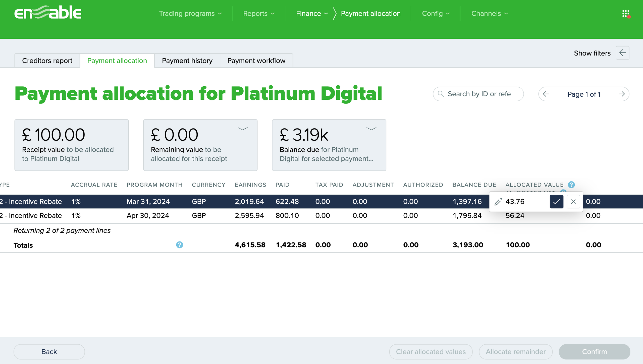Click the Accrual Rate column header
The width and height of the screenshot is (643, 364).
(94, 185)
